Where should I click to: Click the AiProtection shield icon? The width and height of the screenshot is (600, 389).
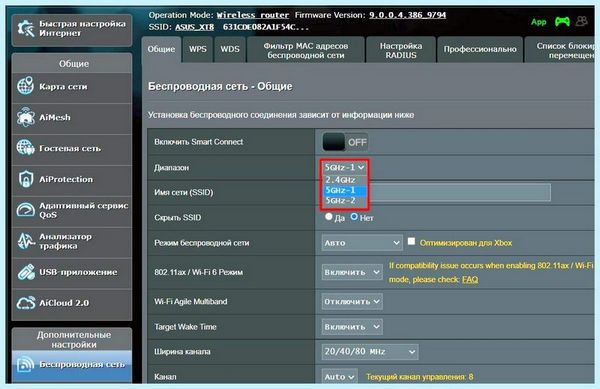(25, 179)
